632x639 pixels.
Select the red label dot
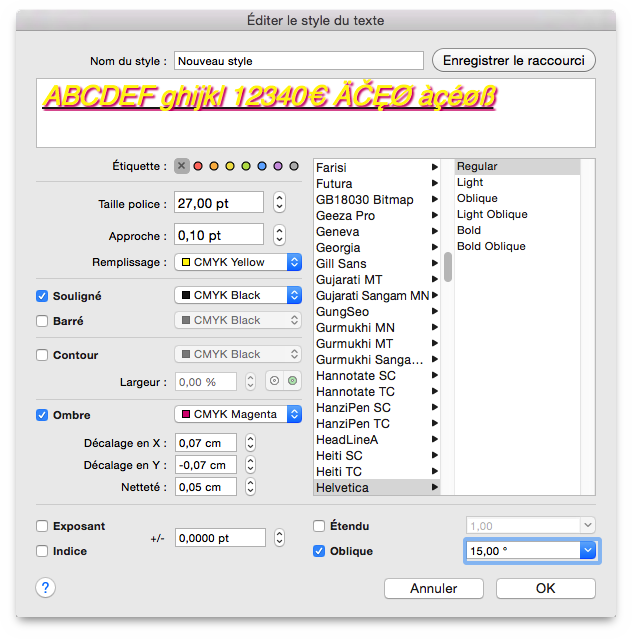click(x=198, y=166)
